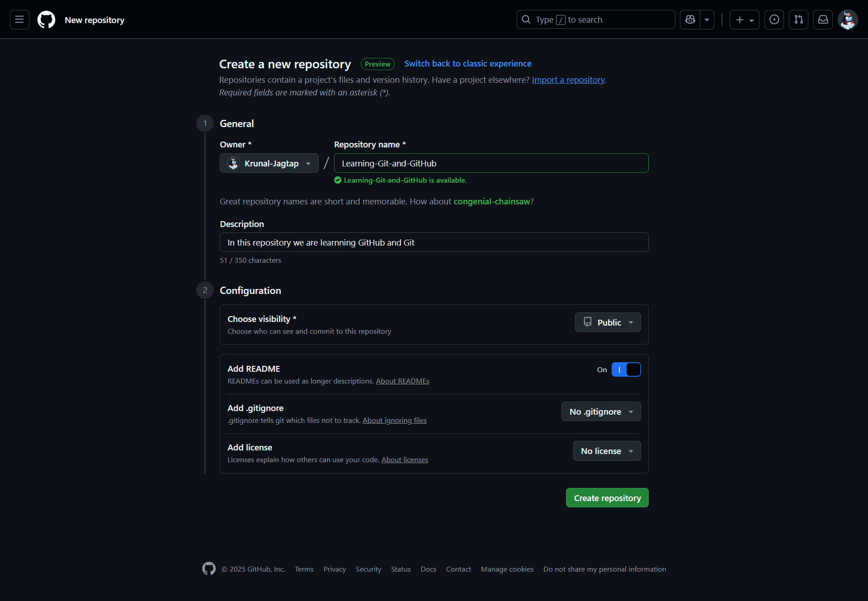Click the search magnifier icon
Screen dimensions: 868x601
pyautogui.click(x=526, y=19)
